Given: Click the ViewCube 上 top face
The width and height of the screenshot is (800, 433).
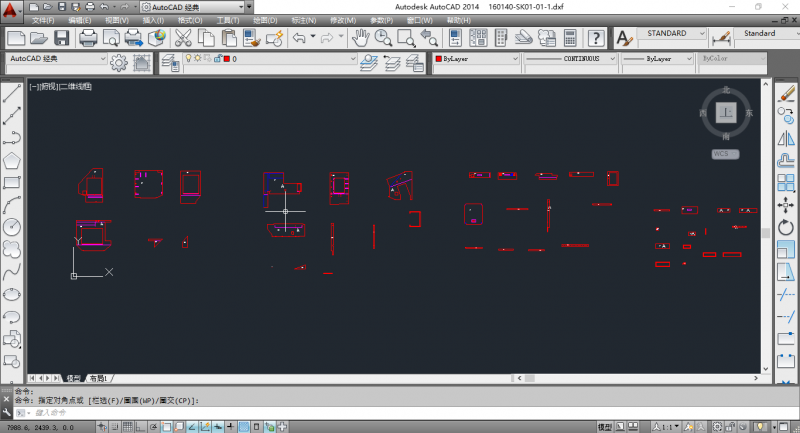Looking at the screenshot, I should click(727, 113).
